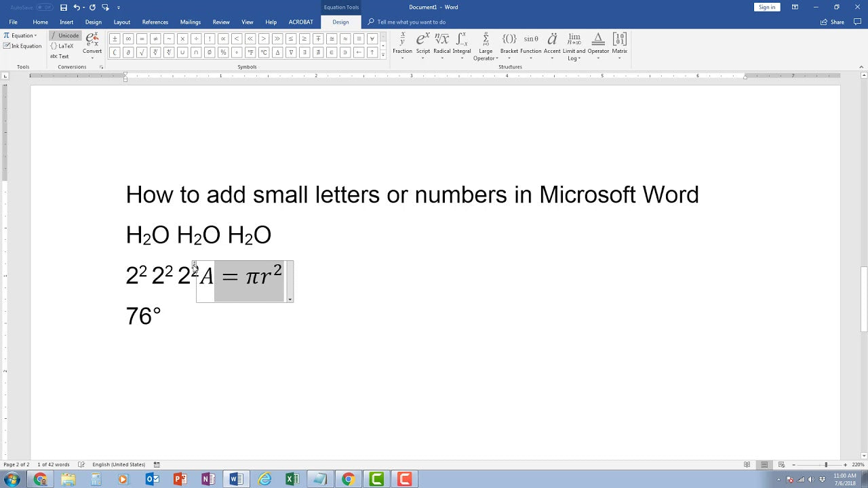Switch to the Layout tab

click(x=122, y=22)
